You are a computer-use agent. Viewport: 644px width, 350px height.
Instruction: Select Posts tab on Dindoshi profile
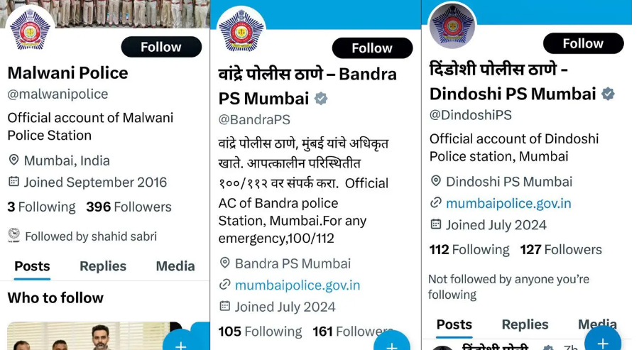point(454,324)
